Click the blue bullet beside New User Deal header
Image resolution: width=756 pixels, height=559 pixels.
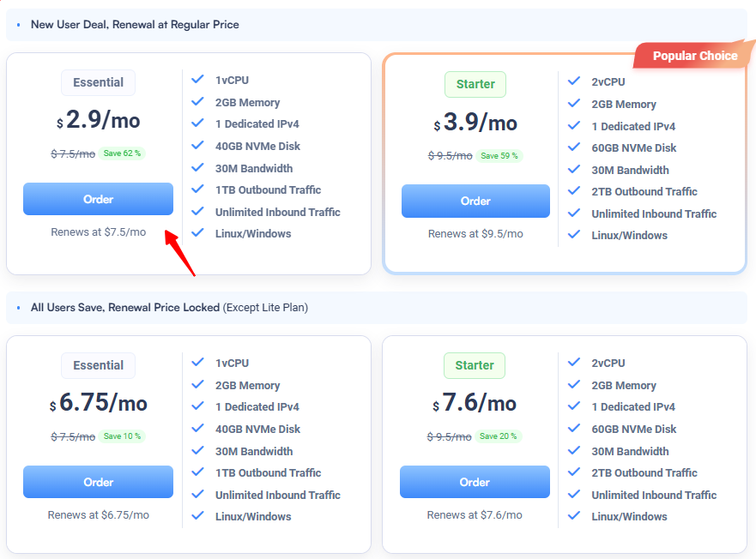(19, 25)
